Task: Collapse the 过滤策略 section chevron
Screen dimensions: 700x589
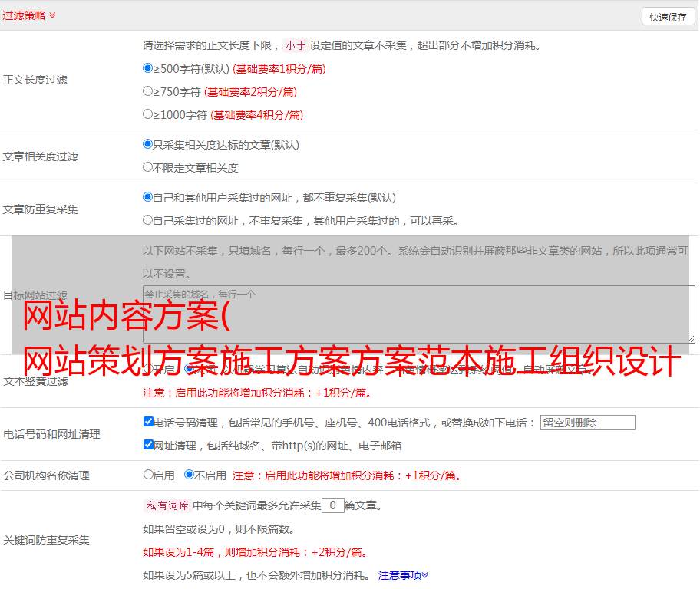Action: pyautogui.click(x=52, y=15)
